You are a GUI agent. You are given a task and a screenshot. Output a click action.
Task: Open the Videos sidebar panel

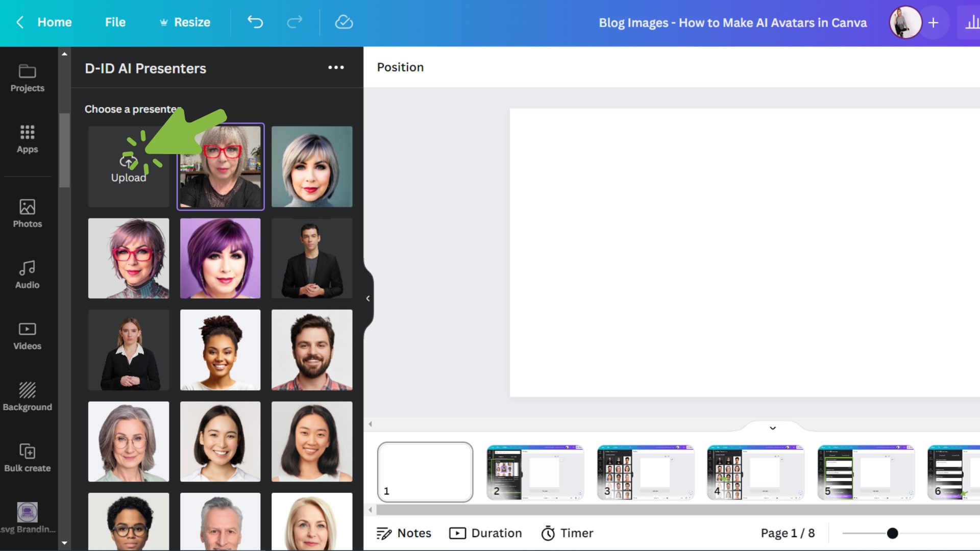click(x=27, y=336)
